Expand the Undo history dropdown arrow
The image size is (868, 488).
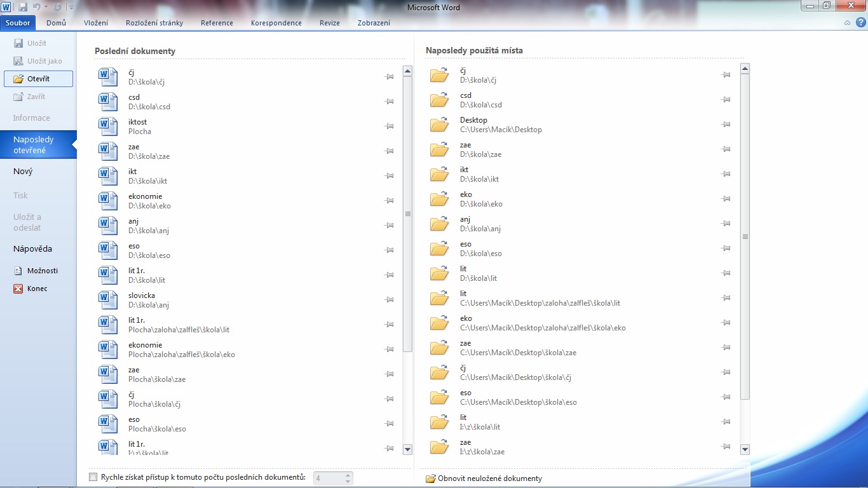pyautogui.click(x=46, y=8)
